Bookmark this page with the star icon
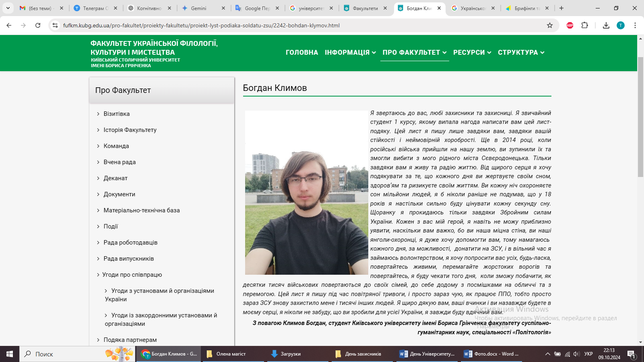Image resolution: width=644 pixels, height=362 pixels. (550, 25)
